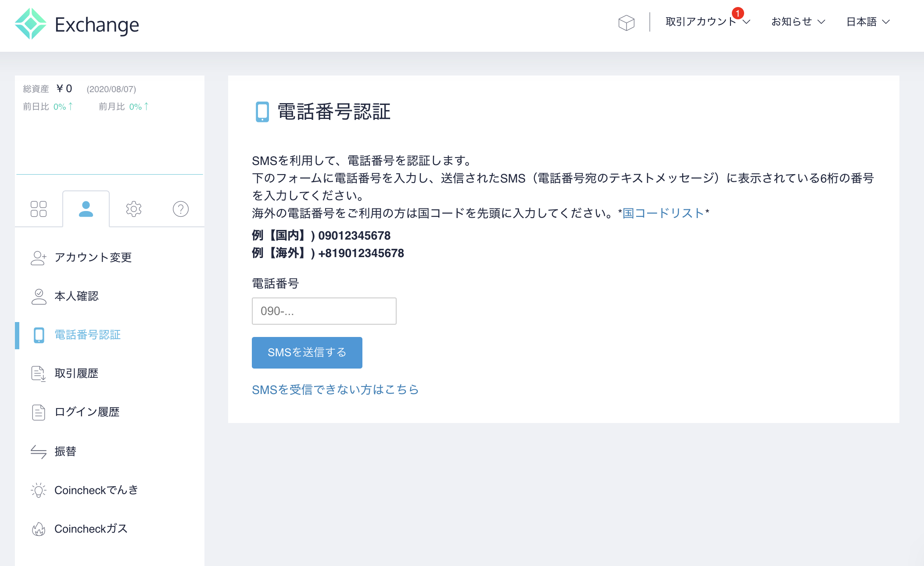This screenshot has height=566, width=924.
Task: Expand the お知らせ dropdown
Action: pyautogui.click(x=799, y=21)
